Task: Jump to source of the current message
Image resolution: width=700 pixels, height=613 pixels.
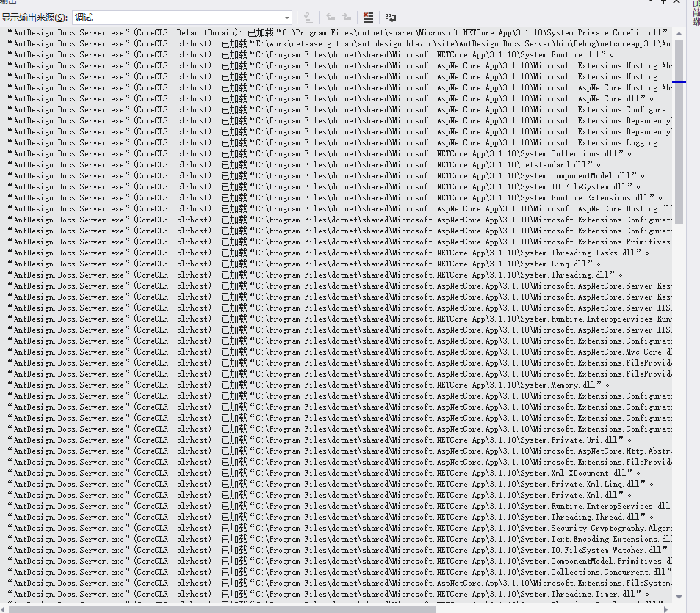Action: point(308,17)
